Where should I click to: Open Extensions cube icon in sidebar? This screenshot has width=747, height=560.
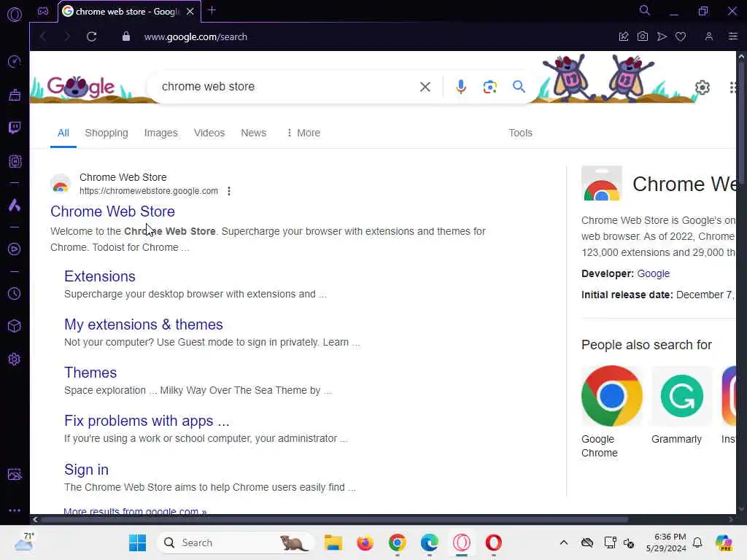point(15,326)
